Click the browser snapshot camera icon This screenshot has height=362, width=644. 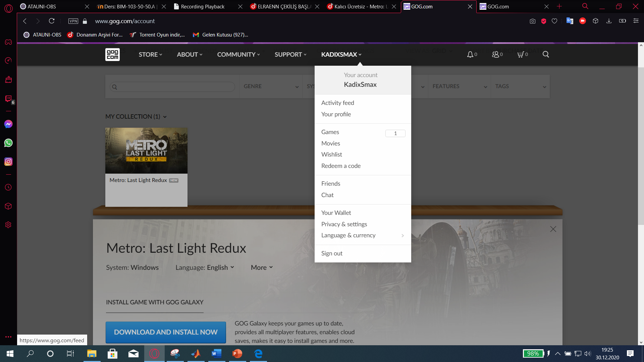pyautogui.click(x=532, y=21)
